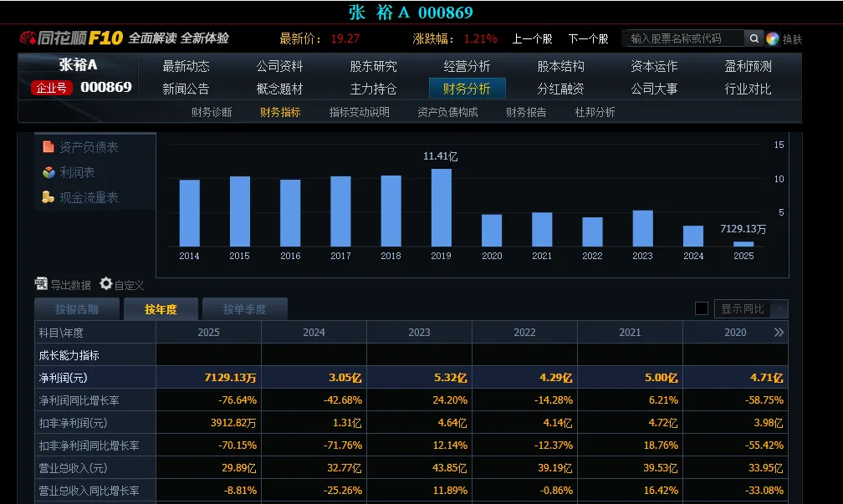843x504 pixels.
Task: Select 营业总收入(元) row label
Action: click(73, 468)
